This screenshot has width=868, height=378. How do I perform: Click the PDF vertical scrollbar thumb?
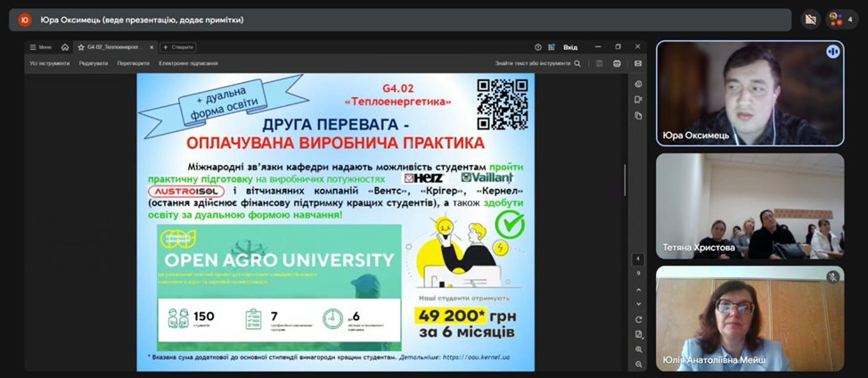point(625,179)
